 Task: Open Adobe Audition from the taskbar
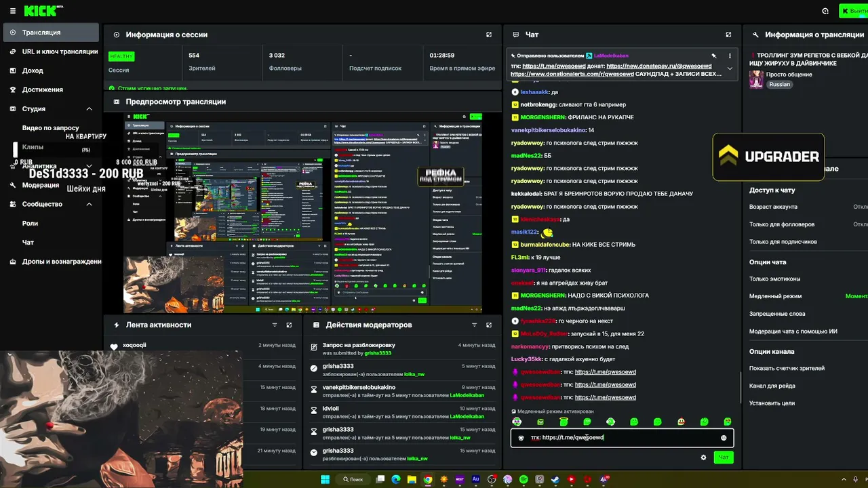475,479
